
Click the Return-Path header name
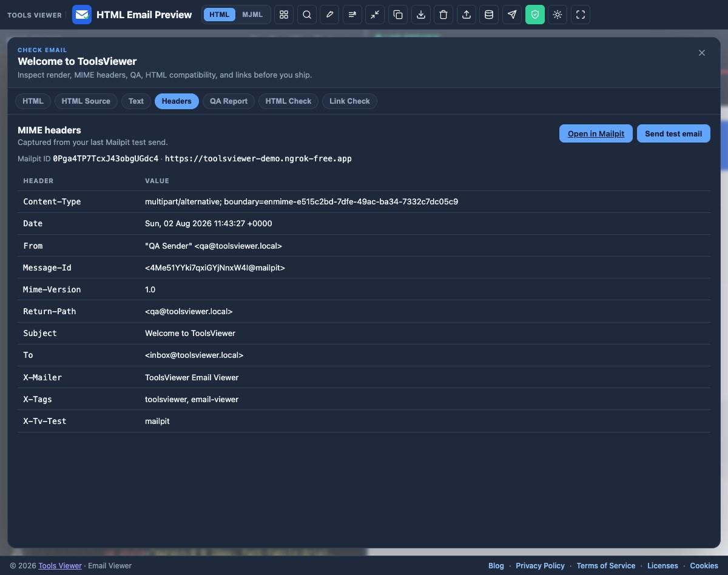click(x=50, y=311)
